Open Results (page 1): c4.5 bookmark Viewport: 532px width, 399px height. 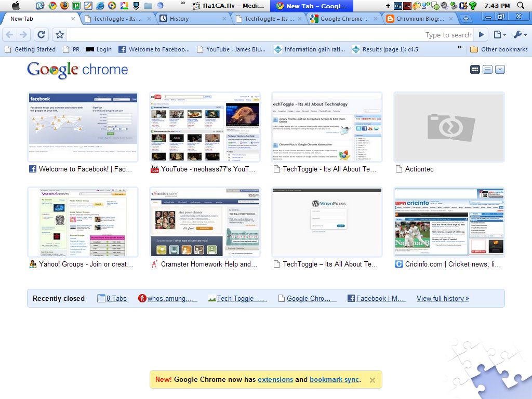[385, 49]
